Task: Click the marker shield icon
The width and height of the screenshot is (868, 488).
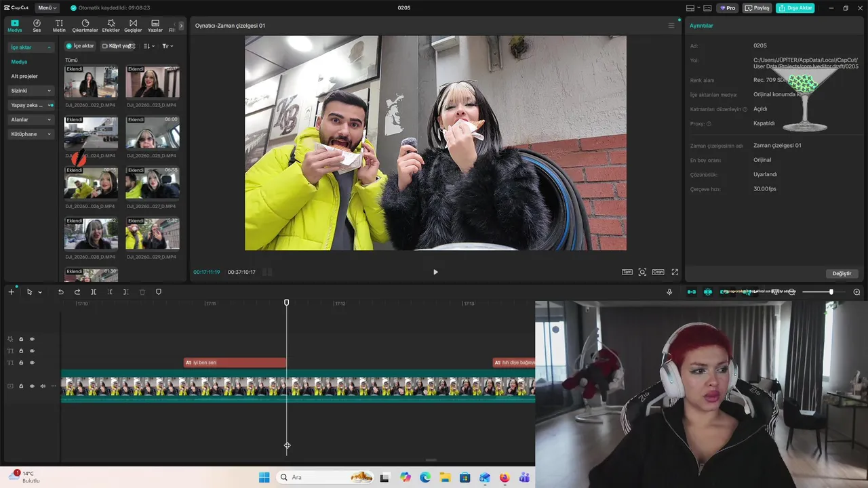Action: (159, 292)
